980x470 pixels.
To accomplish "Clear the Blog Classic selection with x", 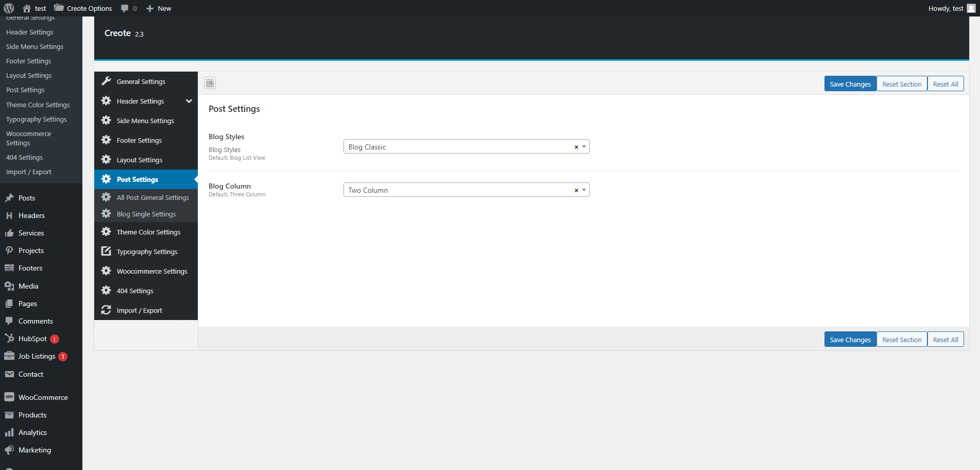I will click(576, 147).
